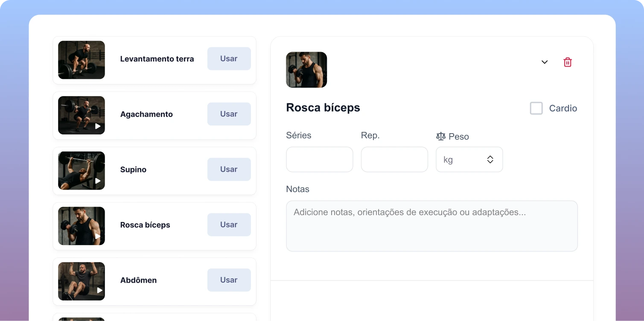Image resolution: width=644 pixels, height=321 pixels.
Task: Use the Supino exercise
Action: pos(229,169)
